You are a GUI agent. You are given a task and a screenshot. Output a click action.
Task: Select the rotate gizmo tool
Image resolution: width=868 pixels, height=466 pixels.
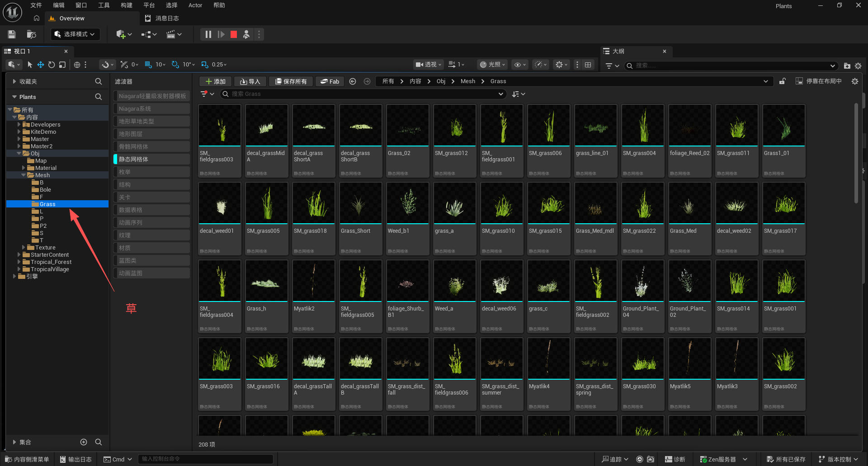click(x=52, y=65)
